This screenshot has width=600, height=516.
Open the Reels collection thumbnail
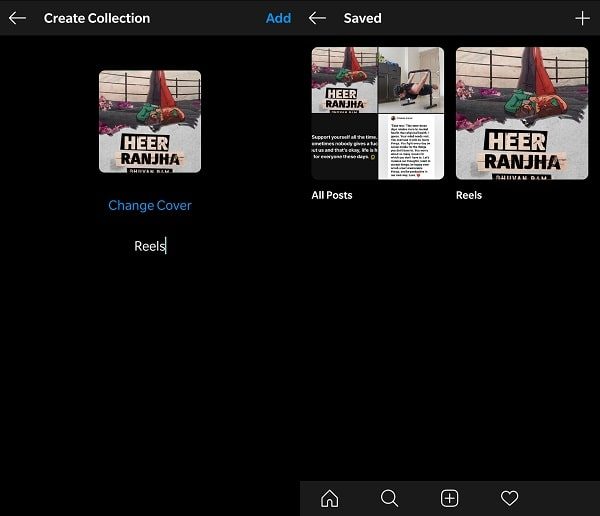[522, 113]
